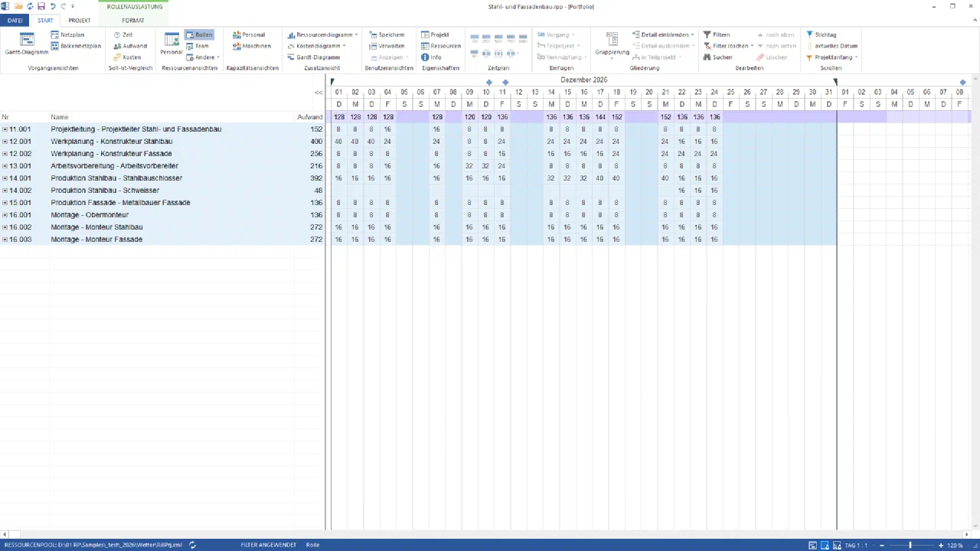Image resolution: width=980 pixels, height=551 pixels.
Task: Collapse table with the << button
Action: [x=318, y=93]
